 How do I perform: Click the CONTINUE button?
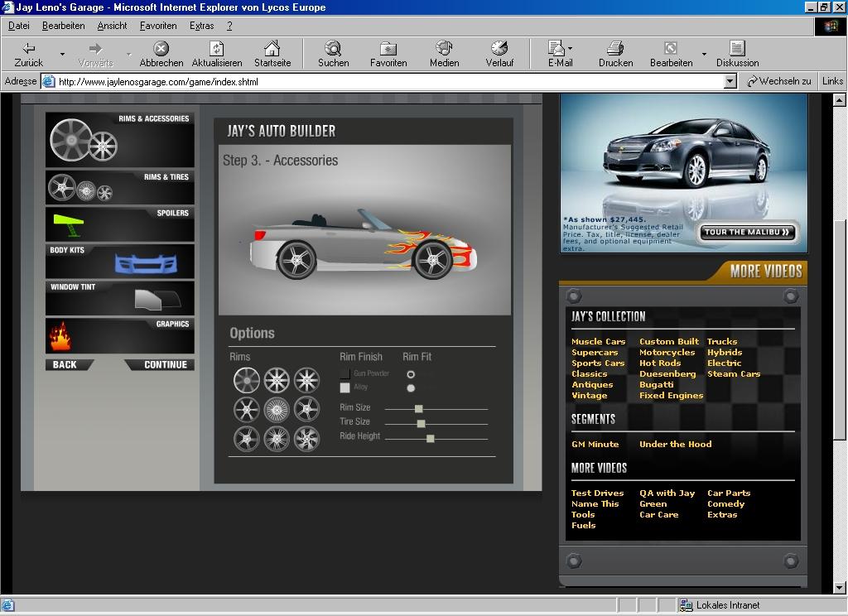point(164,364)
